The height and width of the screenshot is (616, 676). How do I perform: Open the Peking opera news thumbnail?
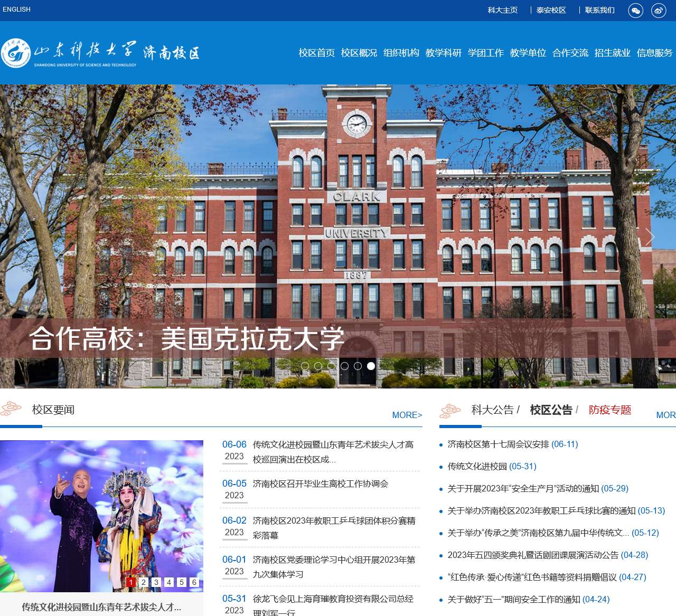(101, 516)
